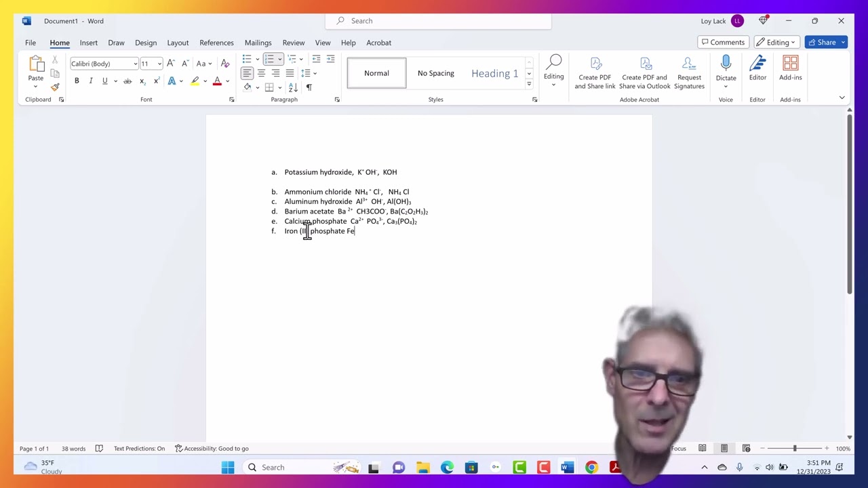Click the spelling proofing status icon
The height and width of the screenshot is (488, 868).
(x=99, y=448)
